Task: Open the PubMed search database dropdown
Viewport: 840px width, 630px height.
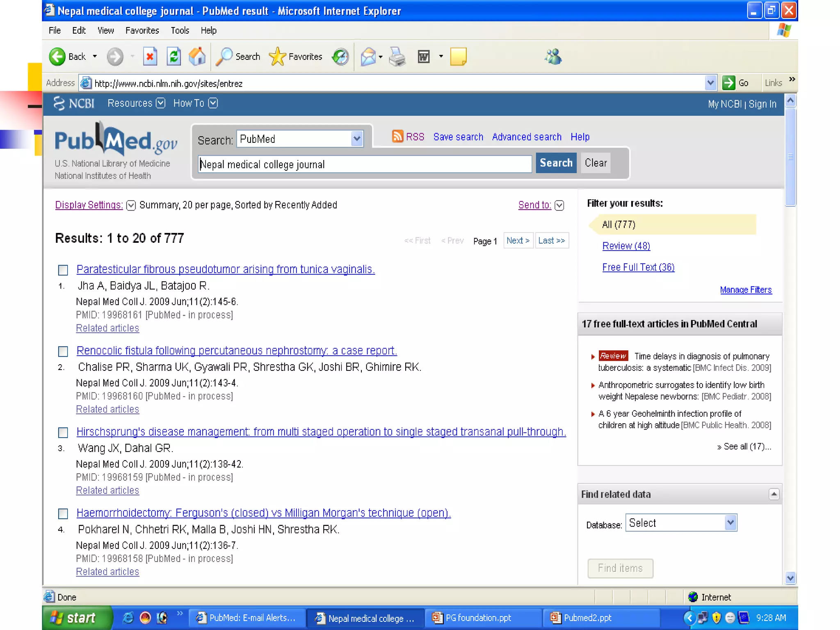Action: click(x=357, y=139)
